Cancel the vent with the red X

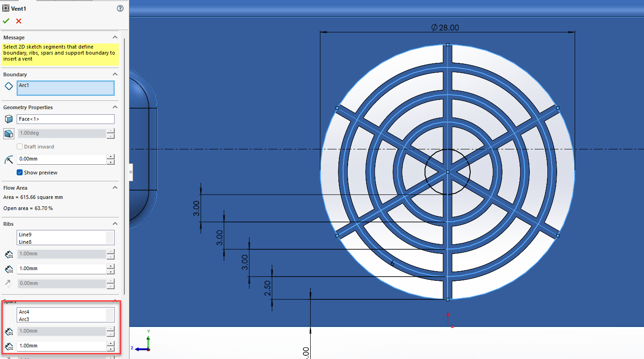click(x=18, y=21)
